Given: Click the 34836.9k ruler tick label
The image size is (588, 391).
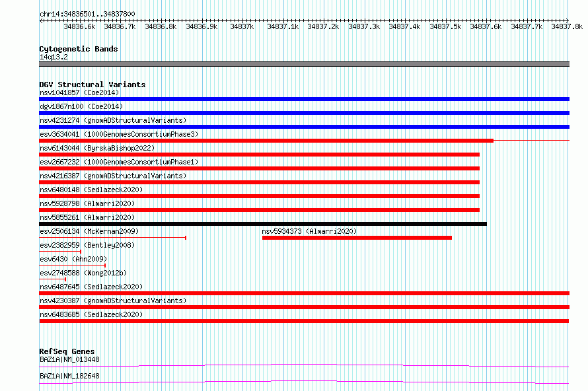Looking at the screenshot, I should click(x=202, y=26).
